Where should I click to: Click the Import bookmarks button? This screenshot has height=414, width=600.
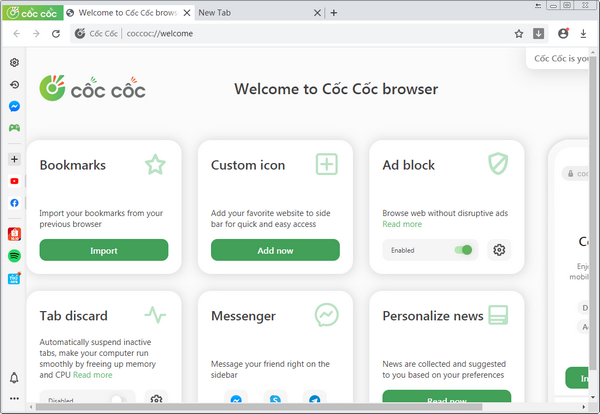104,250
